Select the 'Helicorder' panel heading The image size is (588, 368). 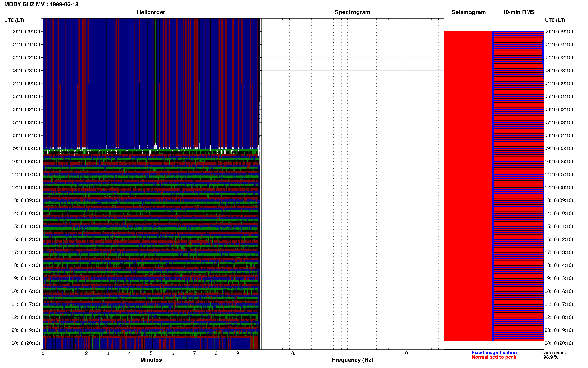(151, 12)
